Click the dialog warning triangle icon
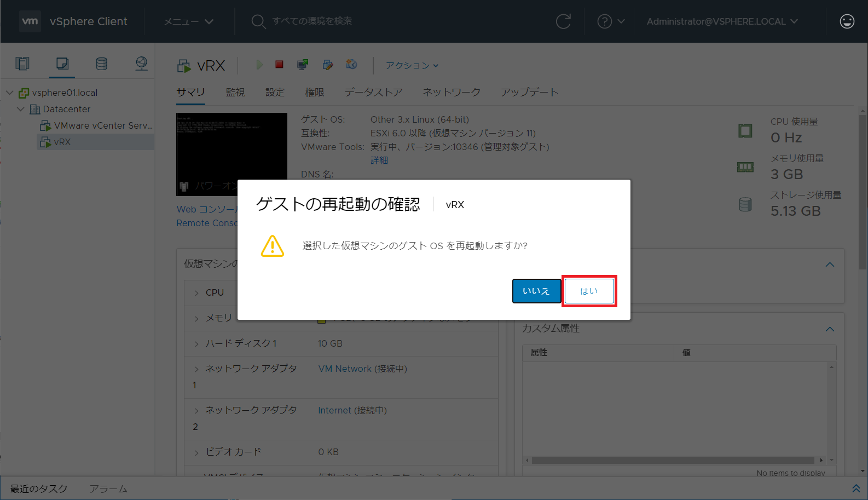This screenshot has width=868, height=500. click(273, 246)
